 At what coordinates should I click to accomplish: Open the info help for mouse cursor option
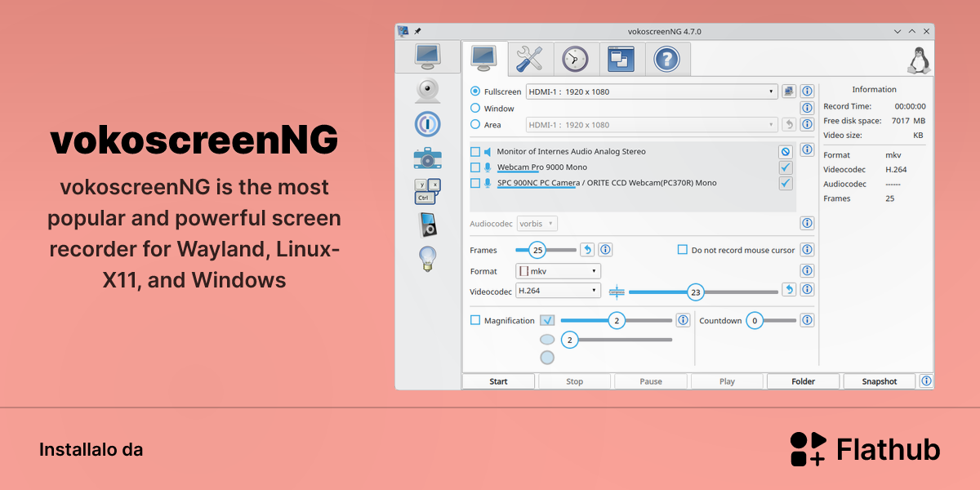point(807,250)
